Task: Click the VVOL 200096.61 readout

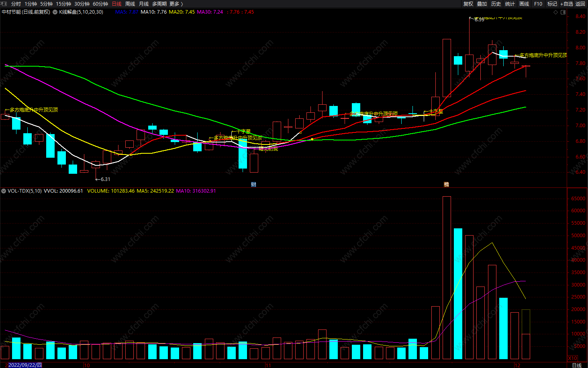Action: tap(63, 191)
